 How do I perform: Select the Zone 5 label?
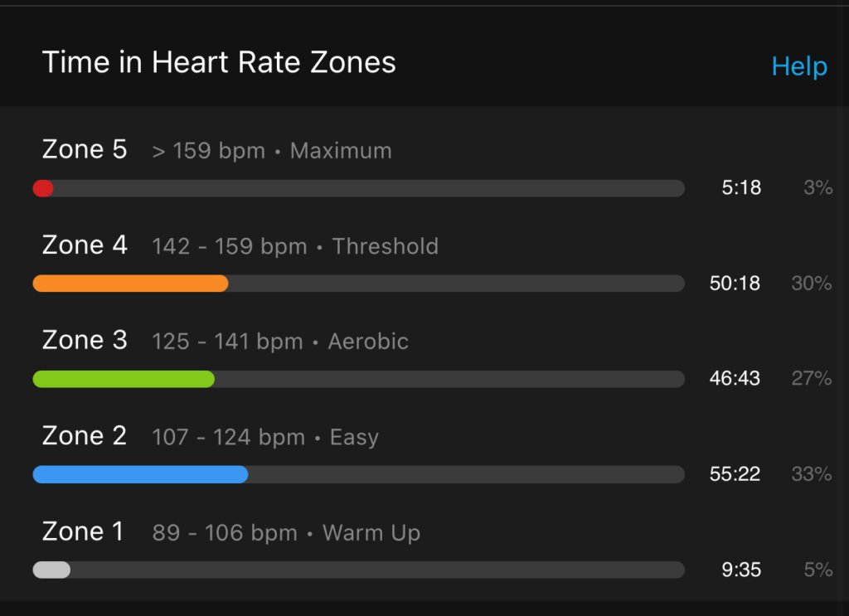(85, 149)
